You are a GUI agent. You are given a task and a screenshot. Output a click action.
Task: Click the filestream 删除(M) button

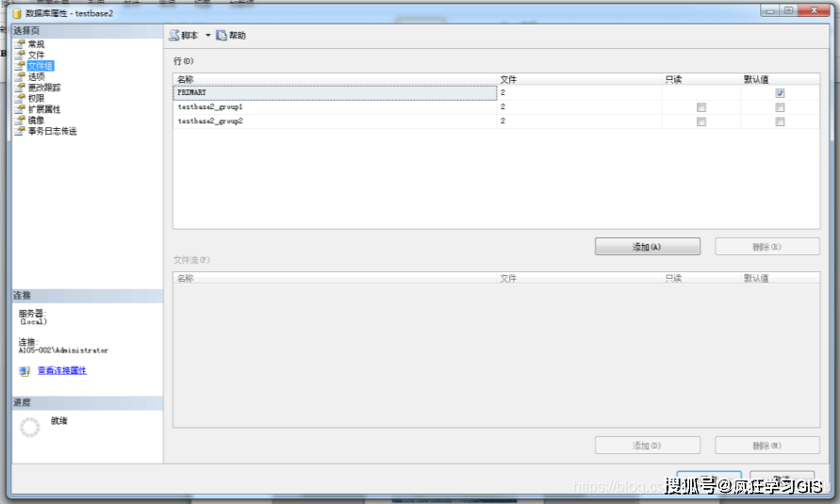pyautogui.click(x=767, y=446)
